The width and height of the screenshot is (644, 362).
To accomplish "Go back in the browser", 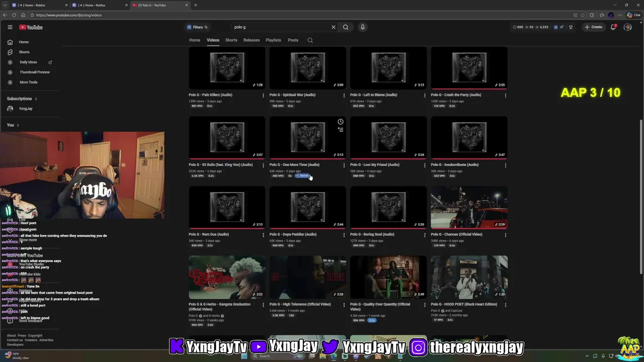I will coord(6,15).
